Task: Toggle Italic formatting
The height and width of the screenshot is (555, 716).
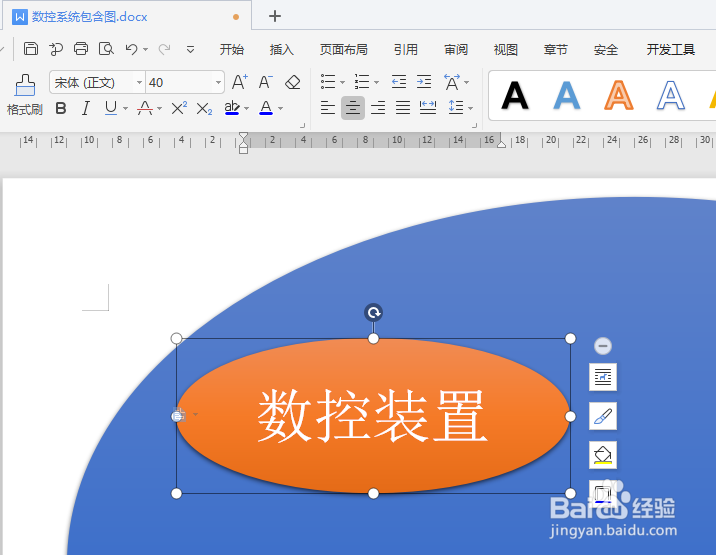Action: tap(85, 109)
